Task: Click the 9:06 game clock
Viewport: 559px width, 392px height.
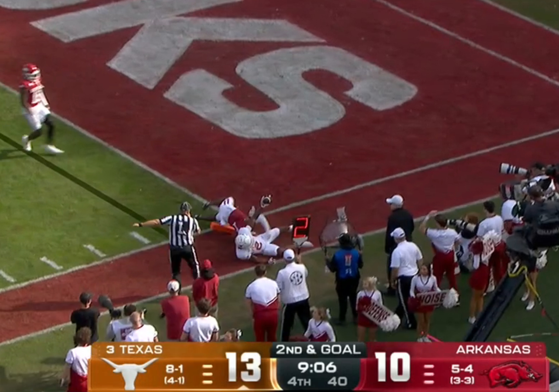Action: tap(317, 367)
